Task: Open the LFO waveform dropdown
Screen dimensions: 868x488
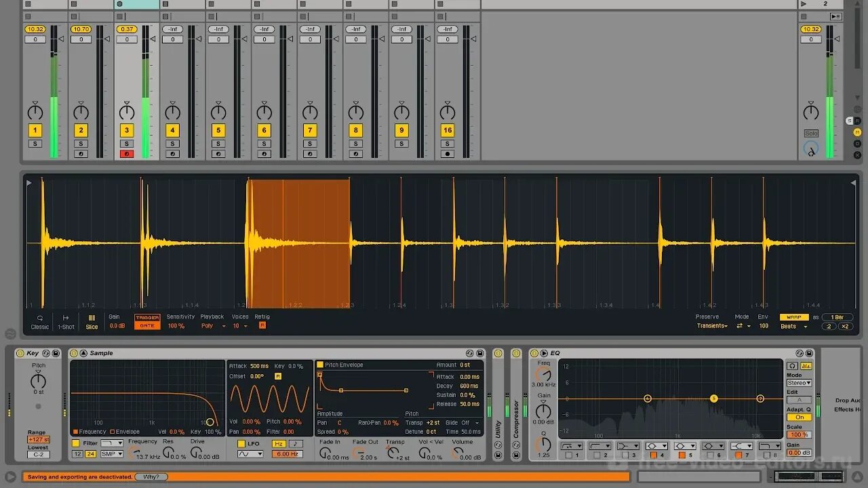Action: (x=250, y=454)
